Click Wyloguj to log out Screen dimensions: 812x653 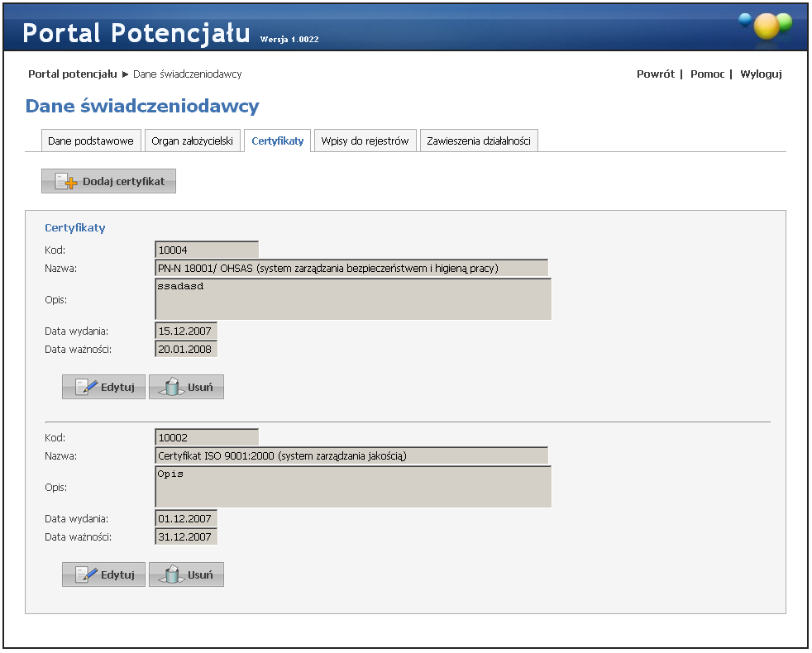point(761,74)
